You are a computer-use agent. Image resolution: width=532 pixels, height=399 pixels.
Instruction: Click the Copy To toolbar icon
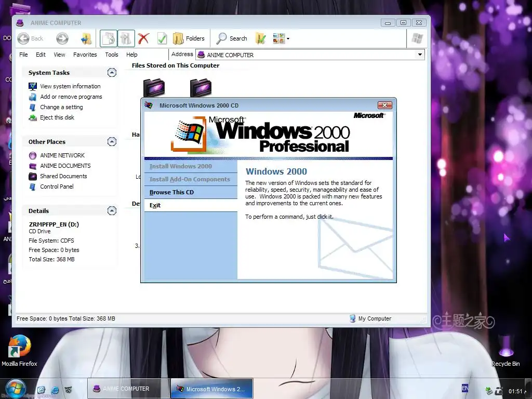[x=109, y=38]
